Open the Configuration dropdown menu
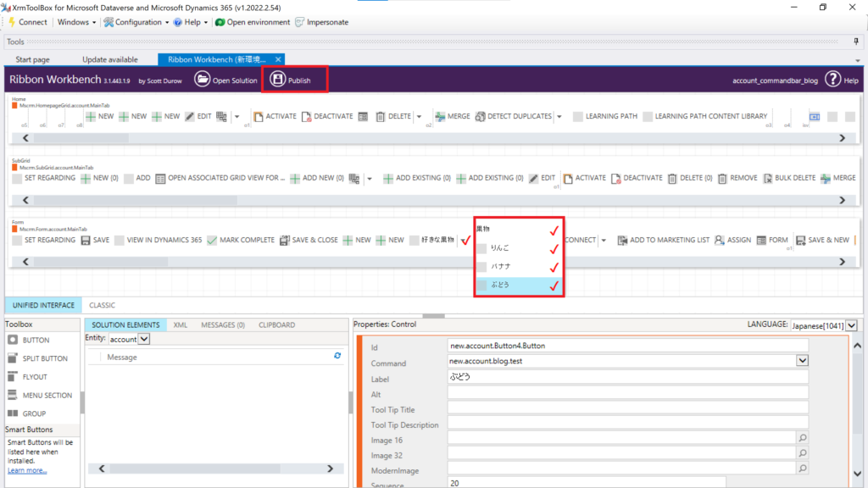Screen dimensions: 868x488 pyautogui.click(x=136, y=22)
